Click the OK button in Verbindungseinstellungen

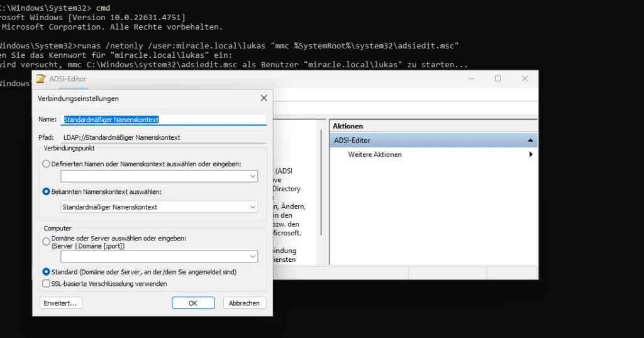(x=193, y=303)
